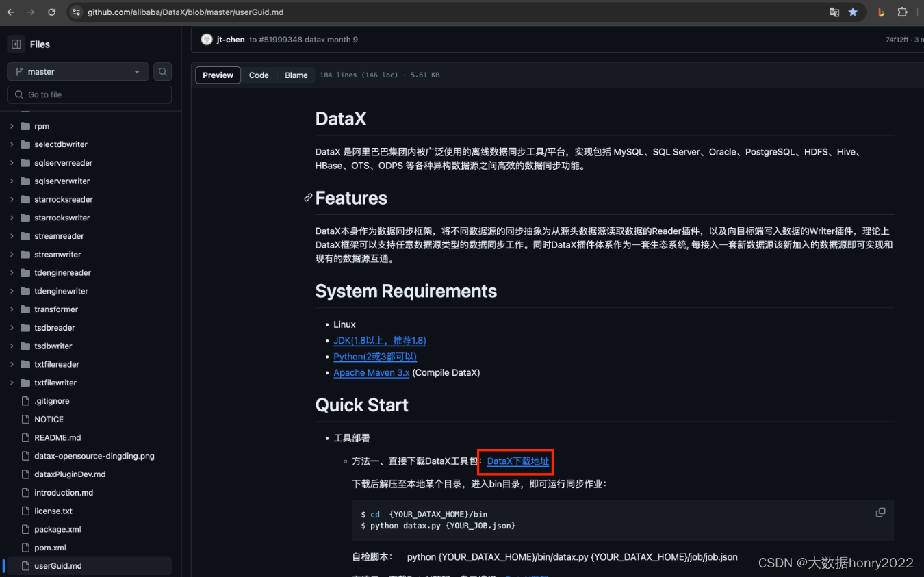This screenshot has width=924, height=577.
Task: Collapse the Files side panel icon
Action: (x=16, y=44)
